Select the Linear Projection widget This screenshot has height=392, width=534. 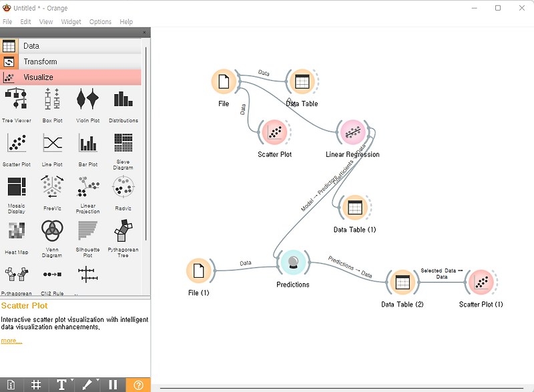(x=88, y=195)
